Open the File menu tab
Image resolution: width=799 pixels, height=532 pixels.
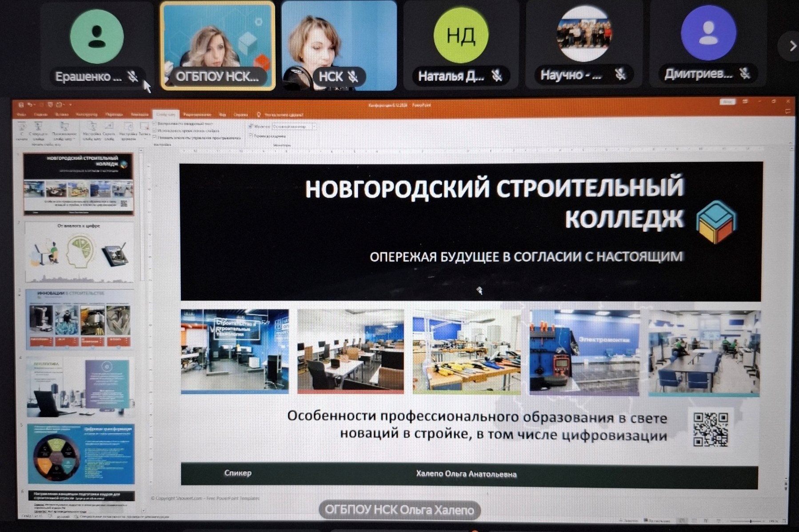(21, 115)
